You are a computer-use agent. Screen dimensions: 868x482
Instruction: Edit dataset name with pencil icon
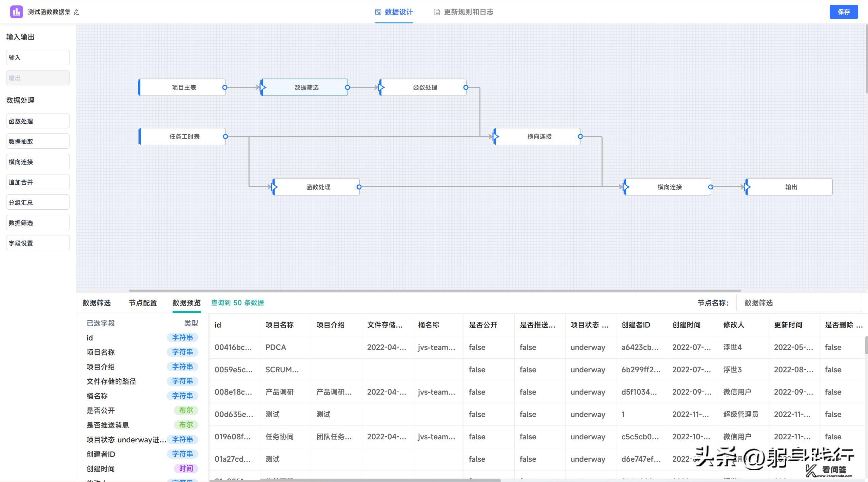pos(76,12)
